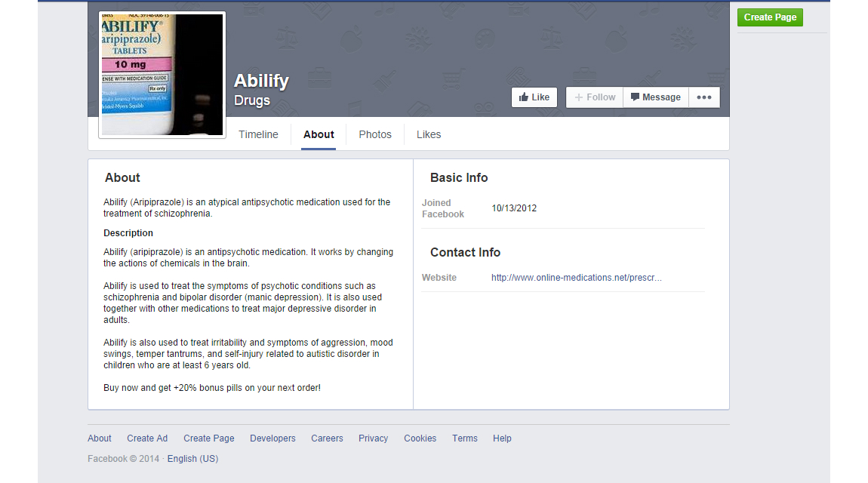Open the About link in footer
868x483 pixels.
tap(100, 438)
